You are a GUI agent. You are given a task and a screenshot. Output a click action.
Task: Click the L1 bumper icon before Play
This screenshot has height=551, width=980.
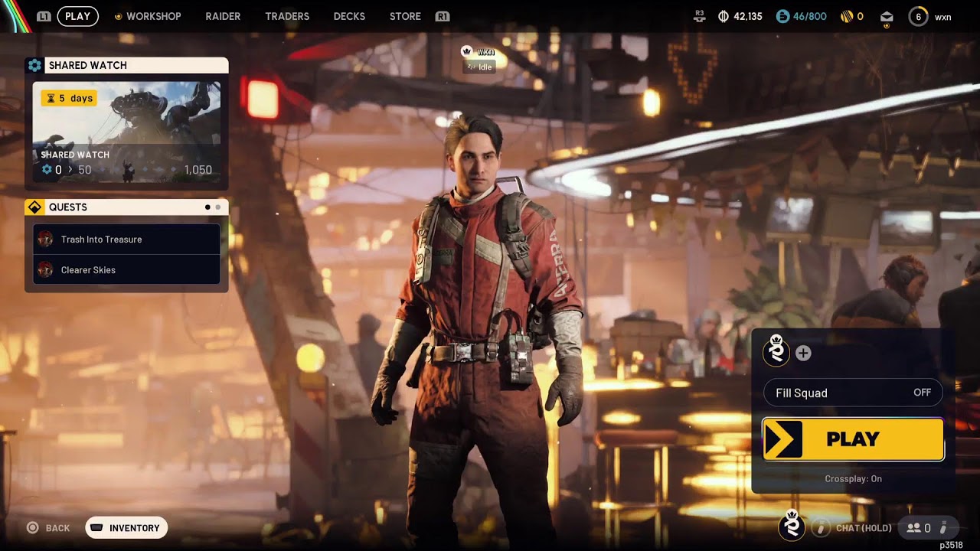click(x=44, y=16)
